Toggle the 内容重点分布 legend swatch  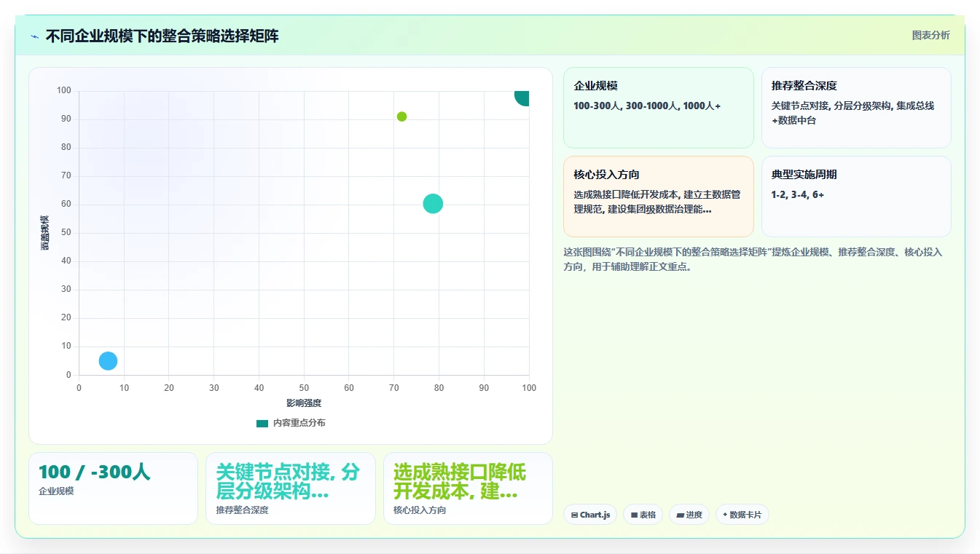click(x=262, y=423)
